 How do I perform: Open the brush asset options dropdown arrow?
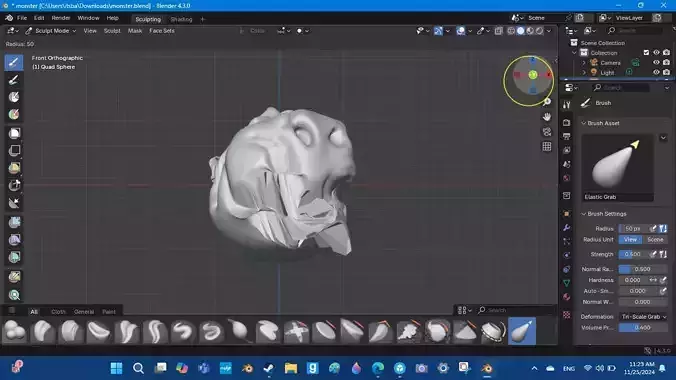coord(663,138)
